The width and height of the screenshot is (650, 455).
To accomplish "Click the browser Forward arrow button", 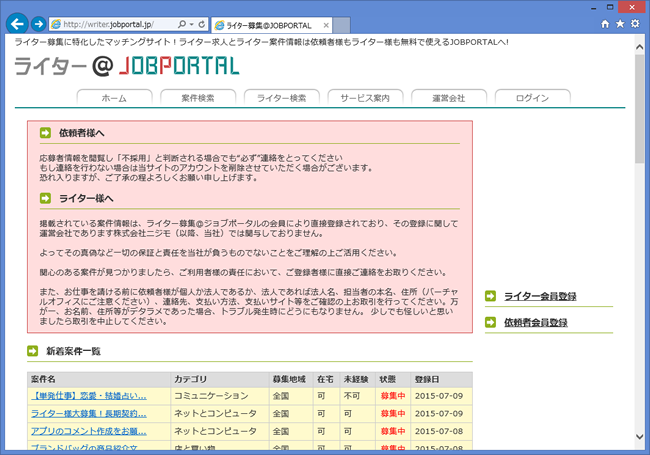I will click(39, 23).
